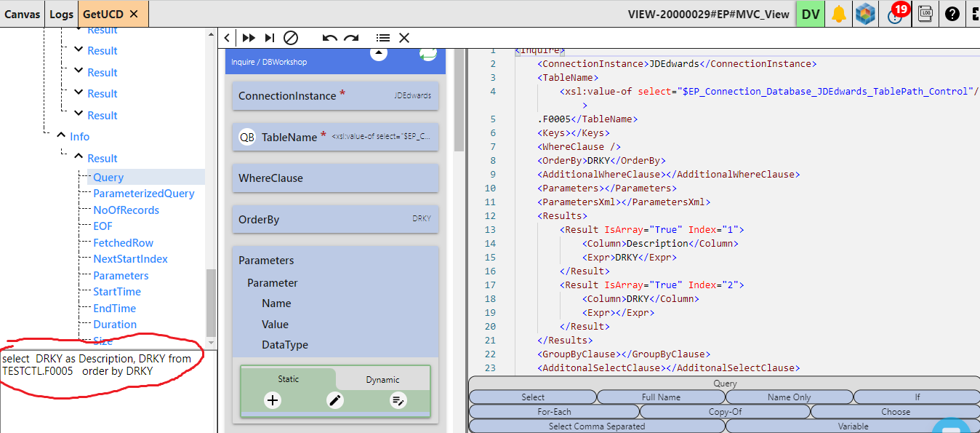Click the green DV environment badge
Screen dimensions: 980x433
811,14
